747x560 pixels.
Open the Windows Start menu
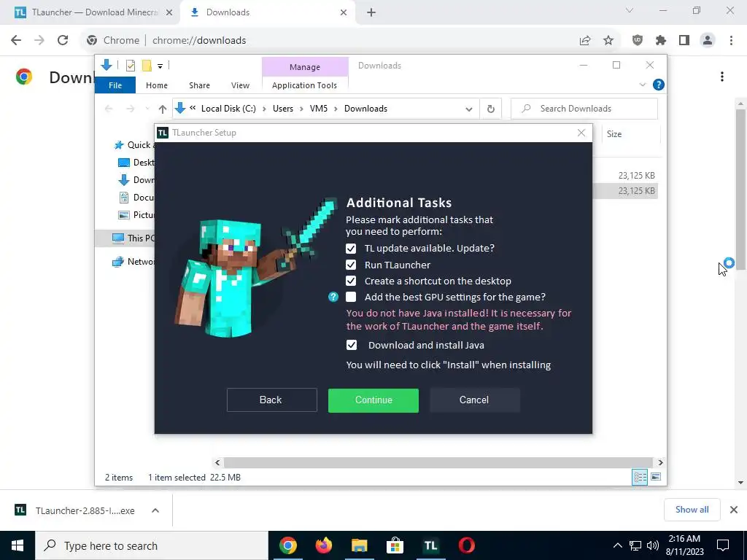click(x=18, y=545)
